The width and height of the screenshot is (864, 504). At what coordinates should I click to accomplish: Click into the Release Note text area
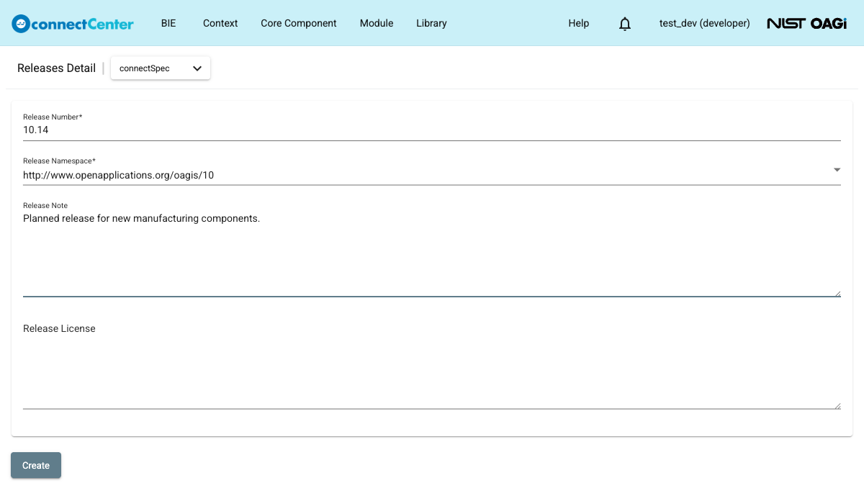[x=432, y=253]
